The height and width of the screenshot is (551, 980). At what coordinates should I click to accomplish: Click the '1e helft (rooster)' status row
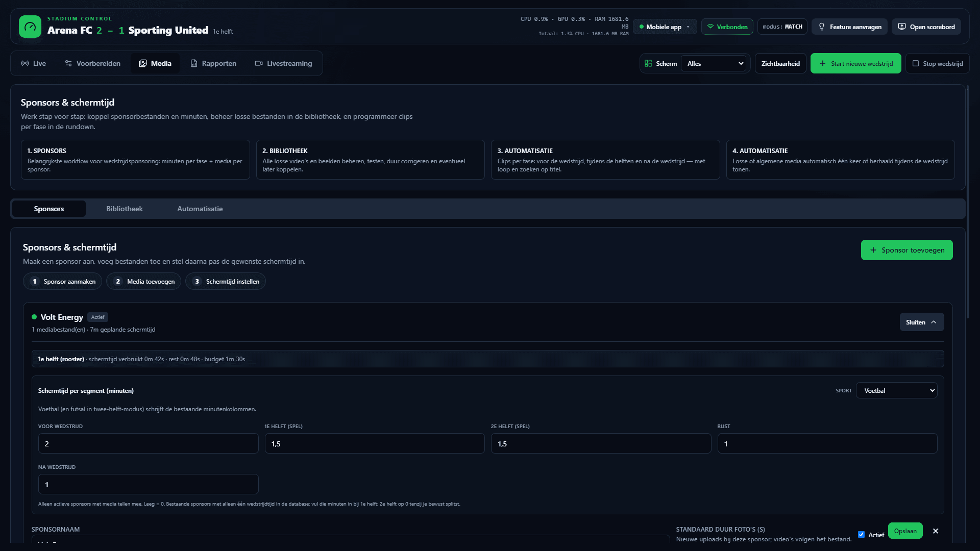(487, 359)
